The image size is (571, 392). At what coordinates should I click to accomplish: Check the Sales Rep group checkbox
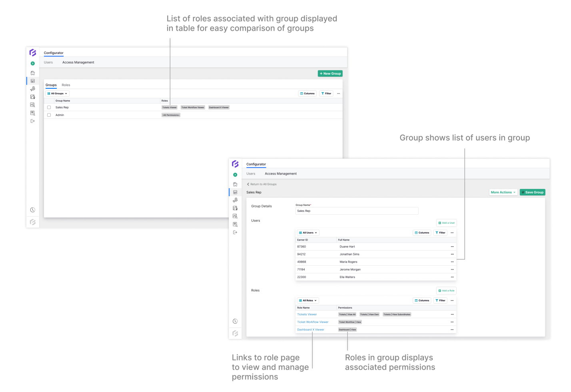pyautogui.click(x=49, y=107)
